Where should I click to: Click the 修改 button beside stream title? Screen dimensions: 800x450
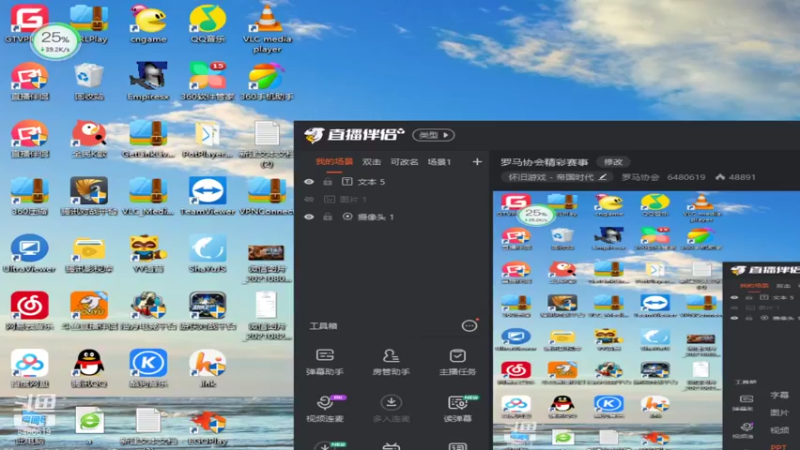613,162
